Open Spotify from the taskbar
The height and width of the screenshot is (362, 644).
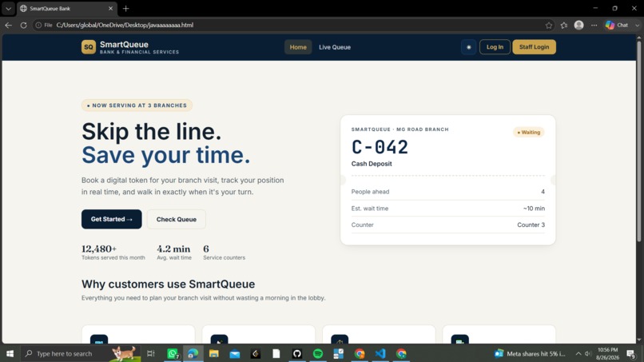[318, 353]
